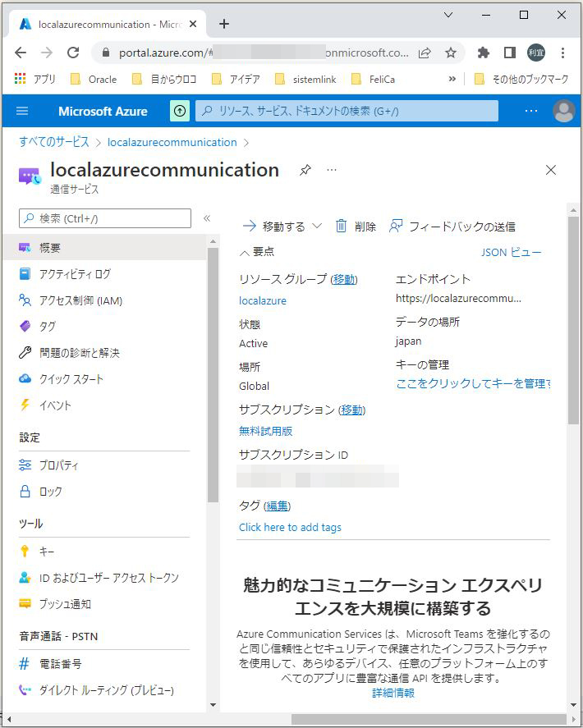This screenshot has height=728, width=583.
Task: Open the sistemlink bookmark folder
Action: tap(305, 80)
